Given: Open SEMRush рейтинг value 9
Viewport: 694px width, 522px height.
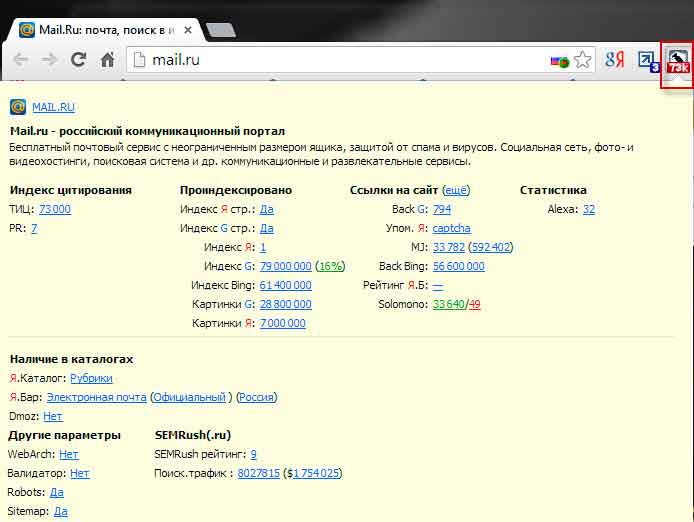Looking at the screenshot, I should tap(254, 454).
